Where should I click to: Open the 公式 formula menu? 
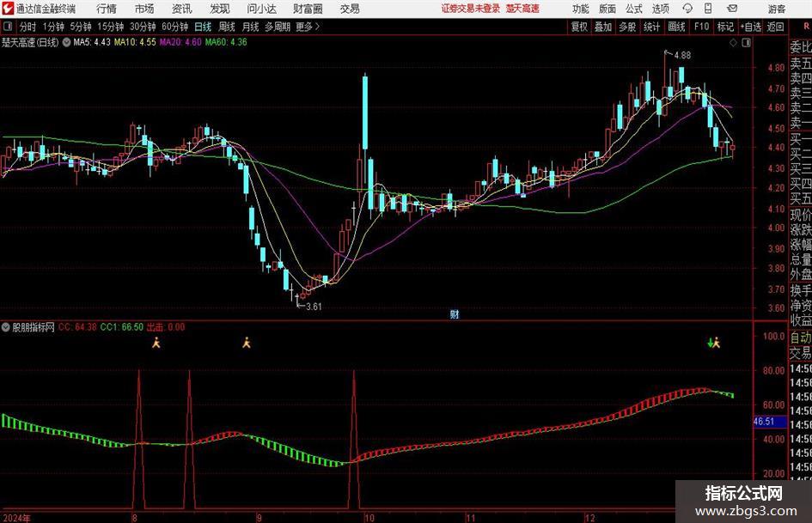634,9
